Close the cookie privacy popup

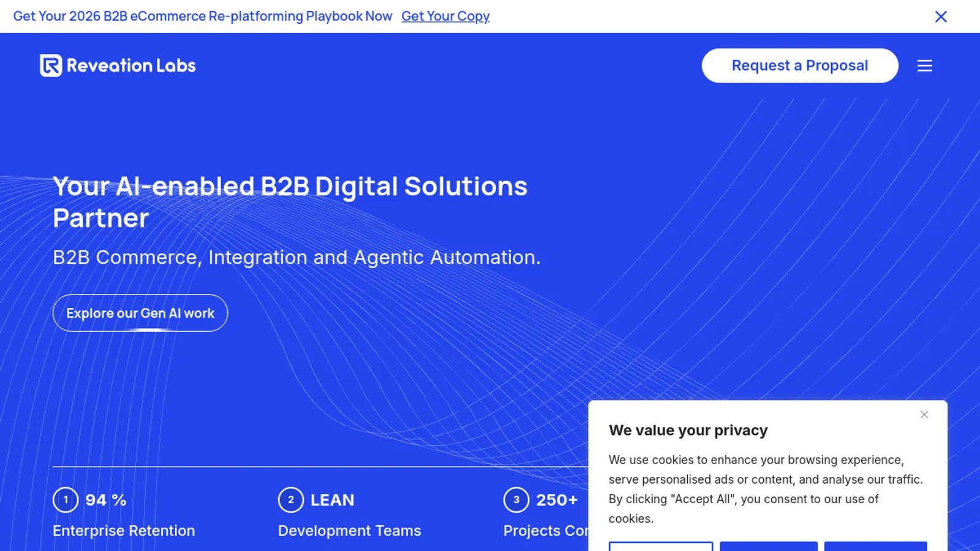click(924, 414)
